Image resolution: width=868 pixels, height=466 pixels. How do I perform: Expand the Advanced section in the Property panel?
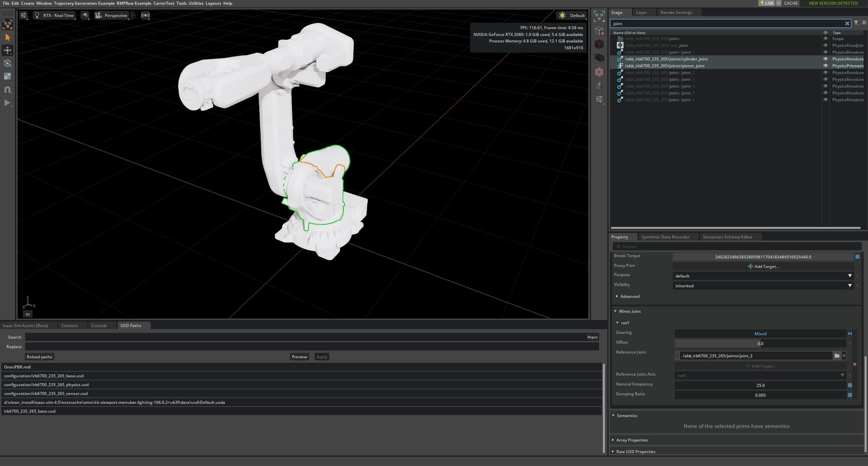click(x=628, y=296)
